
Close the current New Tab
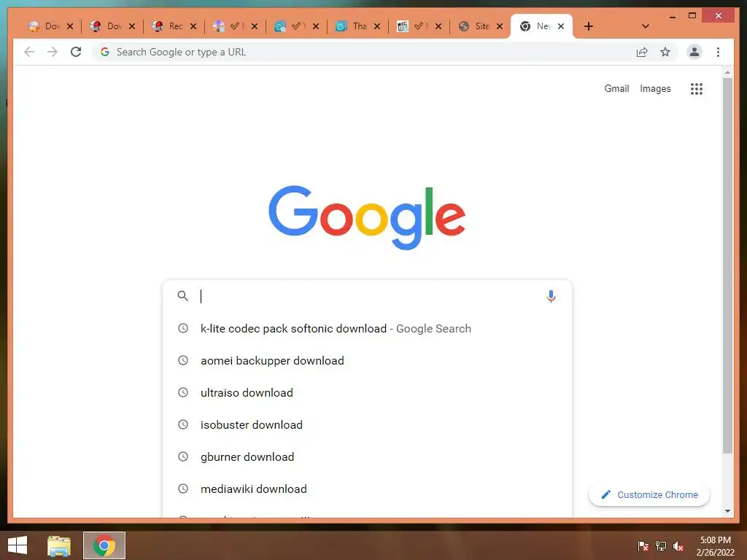(561, 26)
